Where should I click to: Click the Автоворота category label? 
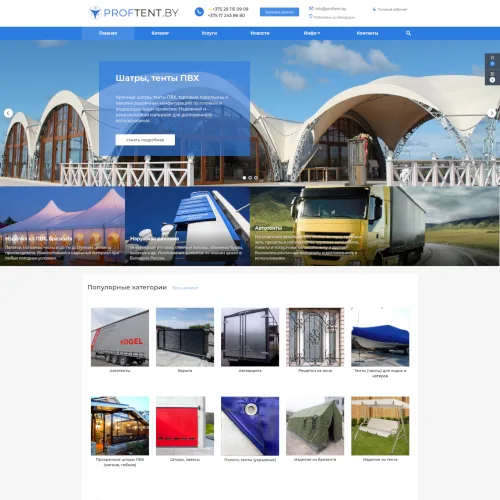[x=250, y=371]
